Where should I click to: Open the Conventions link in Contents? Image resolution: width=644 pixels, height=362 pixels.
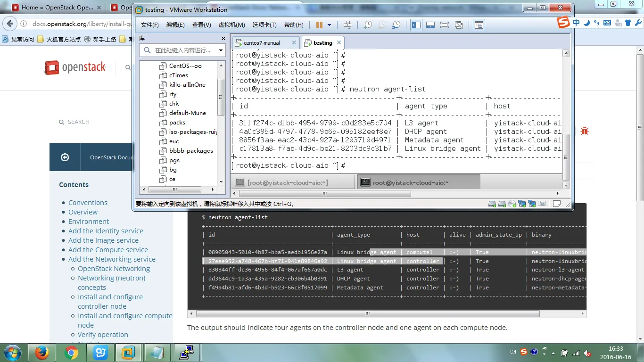88,203
